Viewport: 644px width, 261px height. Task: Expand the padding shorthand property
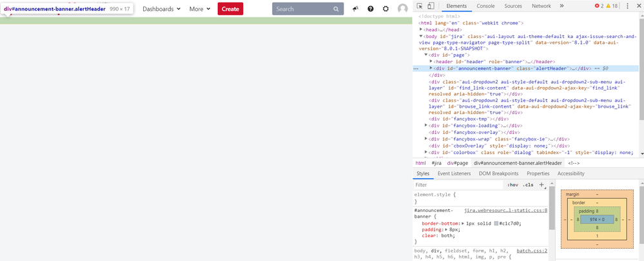tap(447, 230)
